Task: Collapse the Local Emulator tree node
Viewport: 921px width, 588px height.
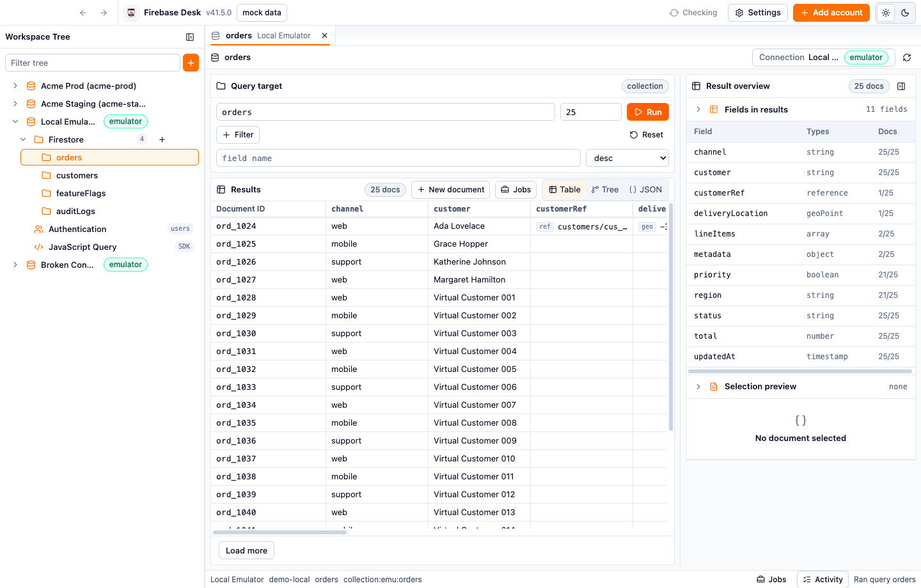Action: click(15, 121)
